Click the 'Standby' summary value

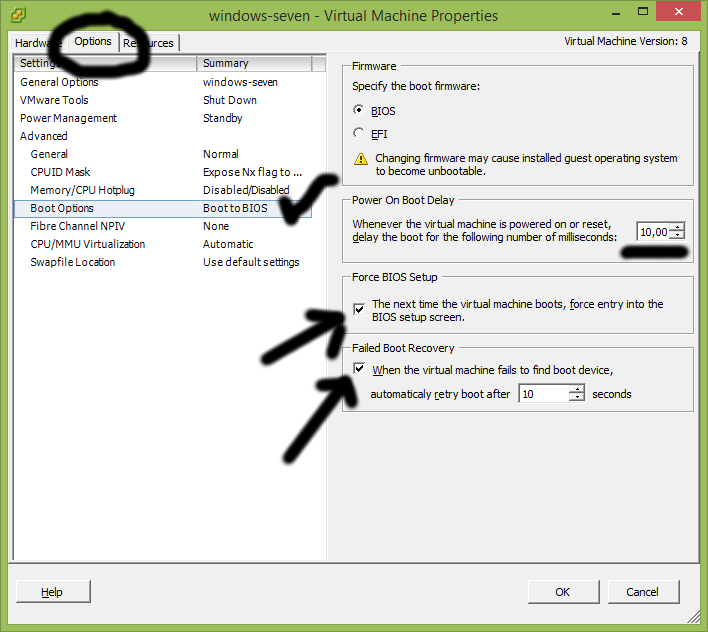tap(223, 118)
